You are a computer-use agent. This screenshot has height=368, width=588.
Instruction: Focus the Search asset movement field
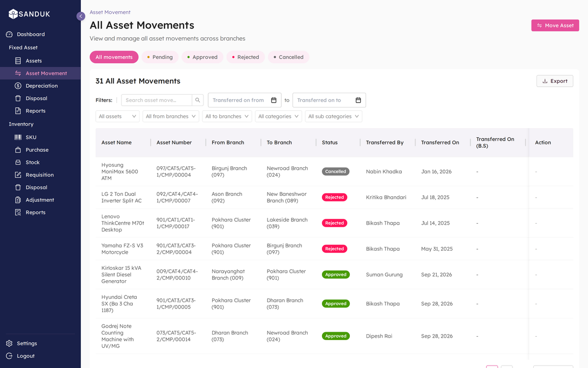157,100
